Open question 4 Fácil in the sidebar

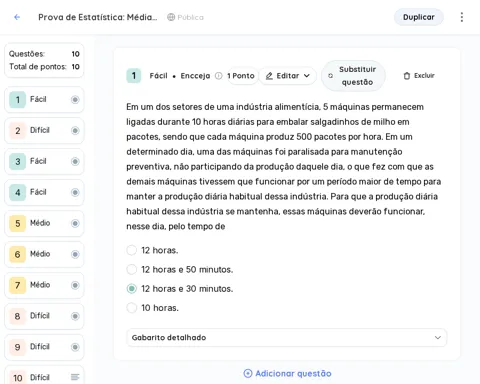pos(44,192)
